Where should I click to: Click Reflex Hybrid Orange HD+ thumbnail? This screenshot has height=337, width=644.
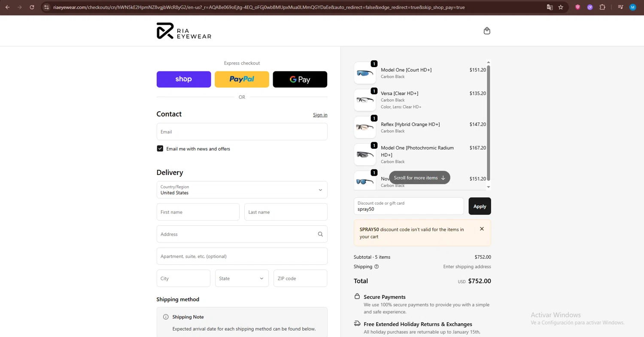pos(365,127)
